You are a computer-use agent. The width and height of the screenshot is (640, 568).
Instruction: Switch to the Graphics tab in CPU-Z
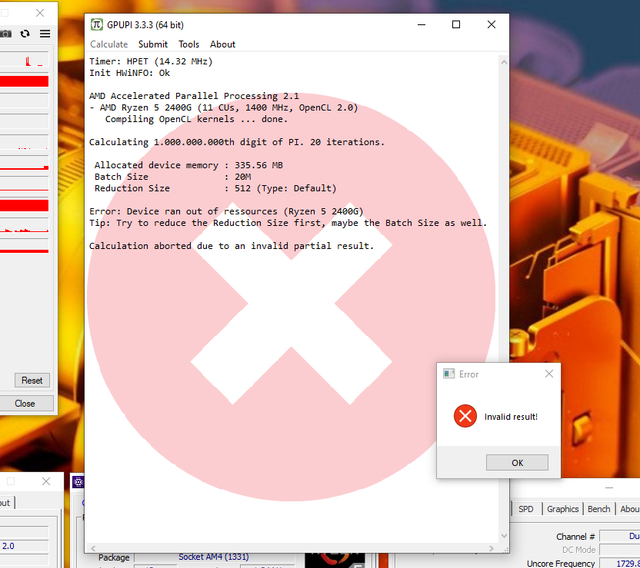pos(562,509)
